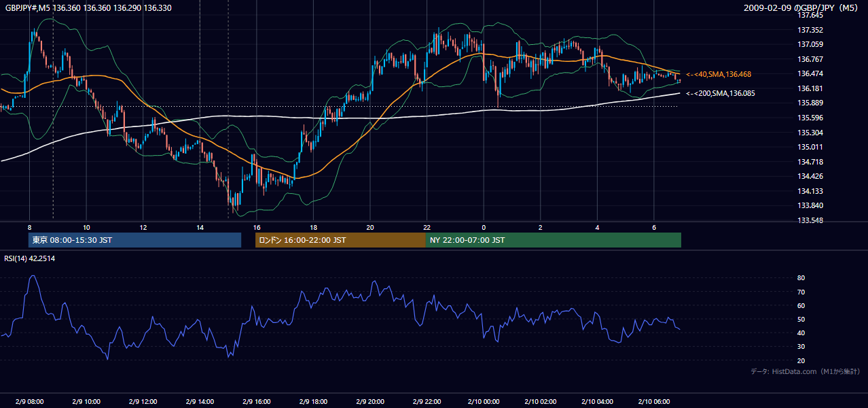Image resolution: width=868 pixels, height=408 pixels.
Task: Click price axis value 136.181
Action: pos(810,88)
